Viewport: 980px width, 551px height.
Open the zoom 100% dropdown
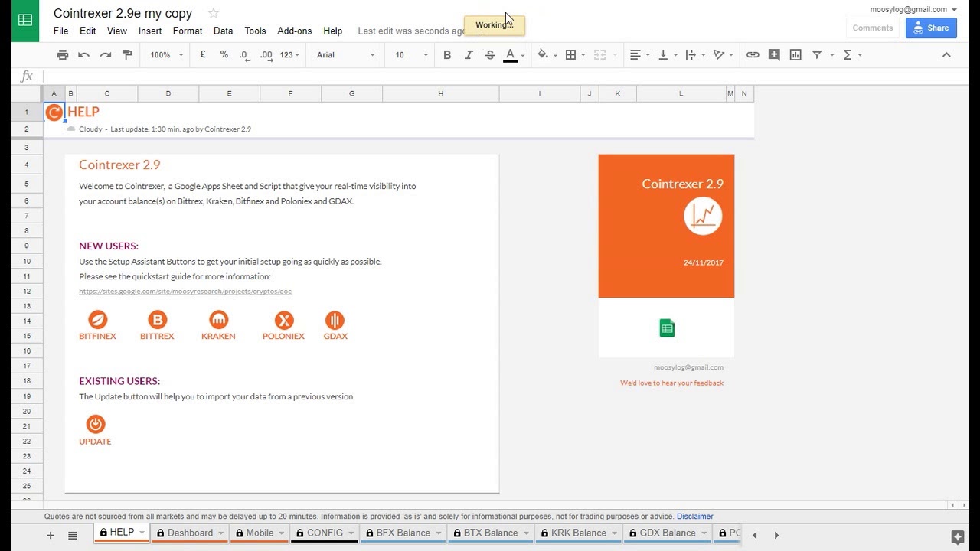coord(166,55)
